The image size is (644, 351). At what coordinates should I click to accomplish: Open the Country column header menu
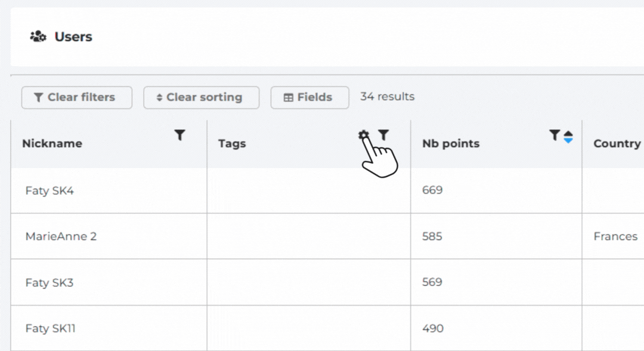click(x=617, y=143)
